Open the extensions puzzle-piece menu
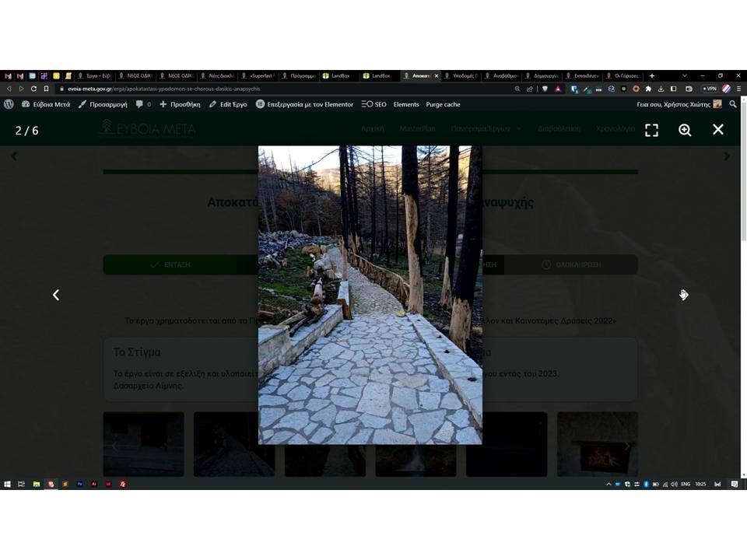Screen dimensions: 747x560 (648, 89)
